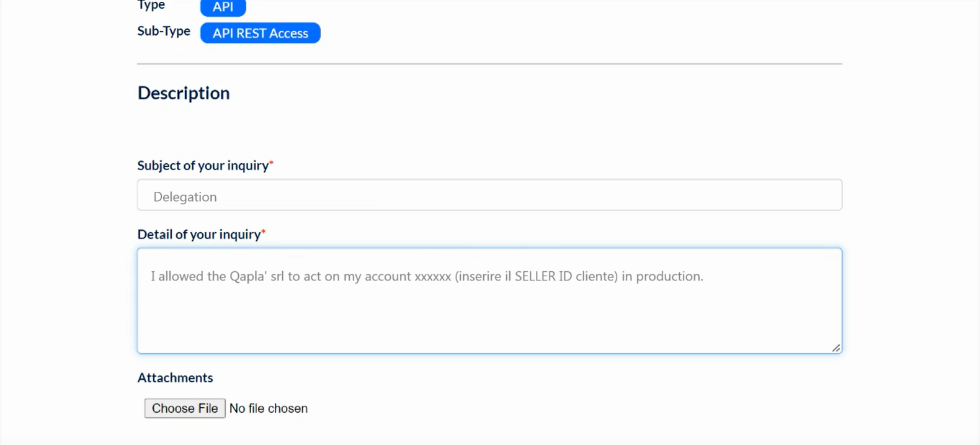Click the Type field label
The width and height of the screenshot is (980, 445).
tap(151, 6)
